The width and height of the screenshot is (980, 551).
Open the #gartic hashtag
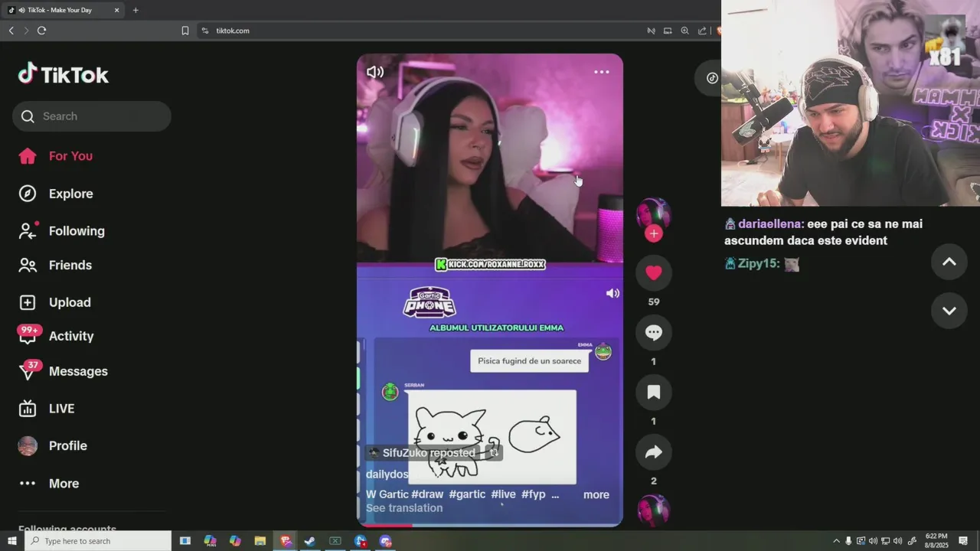467,494
